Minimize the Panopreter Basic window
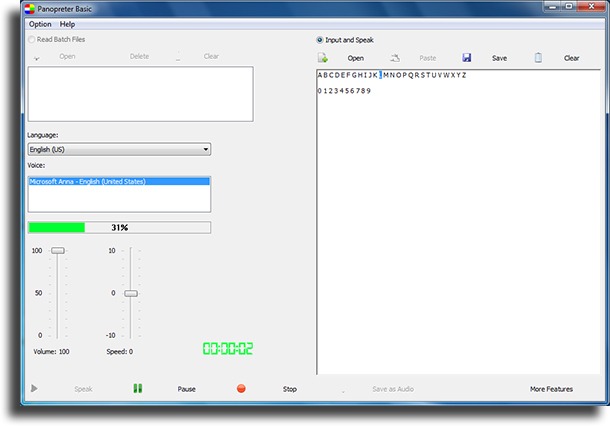 pos(552,6)
